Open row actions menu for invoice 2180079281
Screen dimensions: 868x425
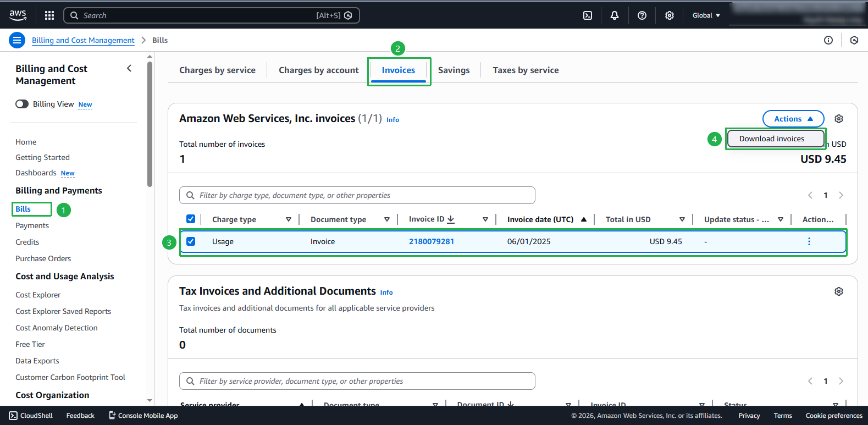(x=809, y=241)
